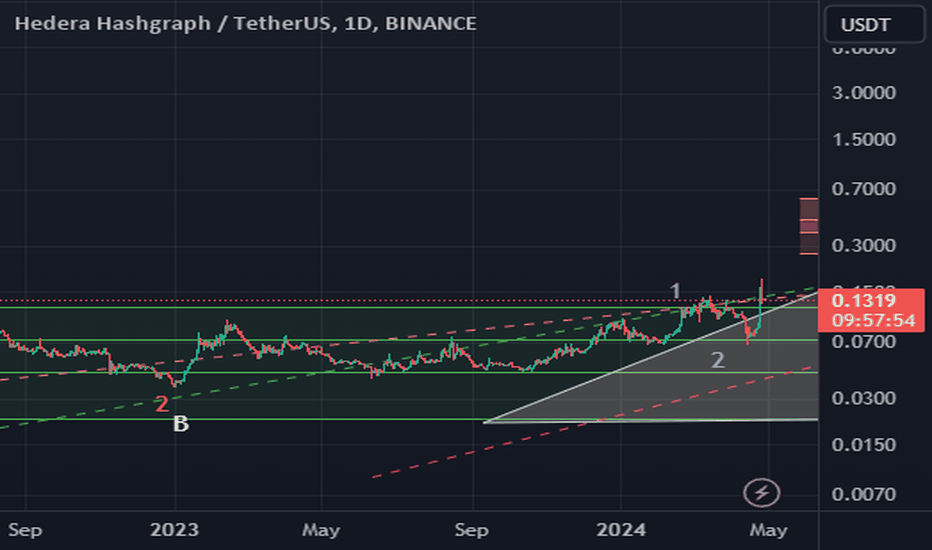
Task: Open the USDT currency selector
Action: pyautogui.click(x=874, y=25)
